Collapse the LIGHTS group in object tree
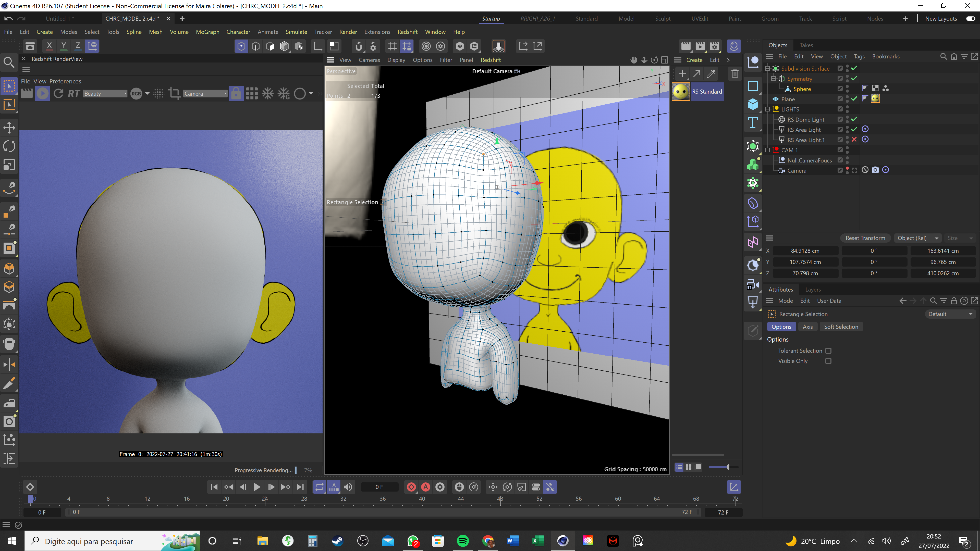This screenshot has height=551, width=980. click(767, 109)
